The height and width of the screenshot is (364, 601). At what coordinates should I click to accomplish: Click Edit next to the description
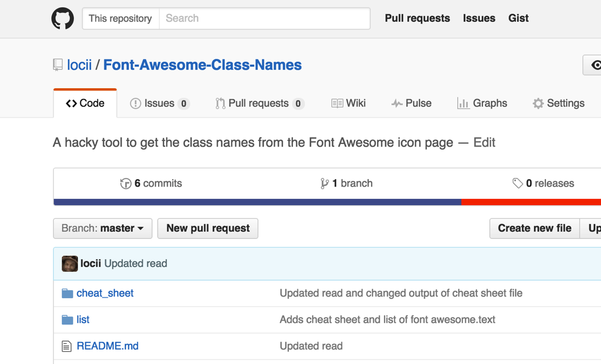point(484,143)
